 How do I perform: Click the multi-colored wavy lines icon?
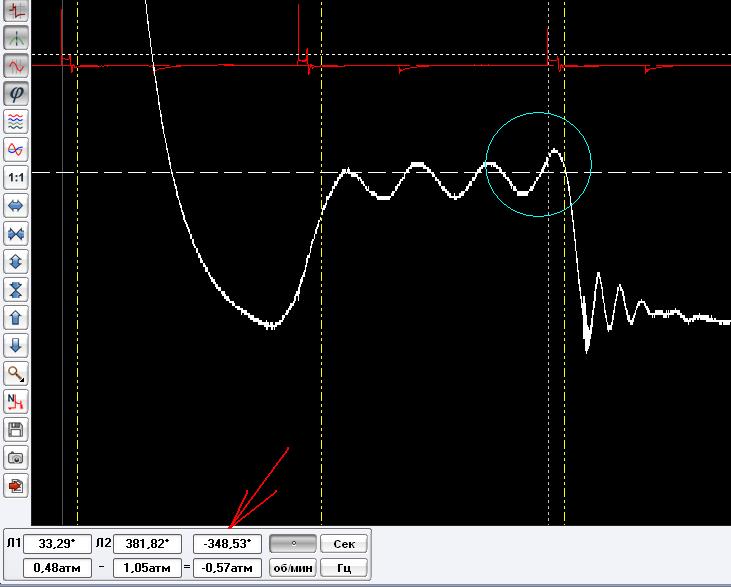(x=16, y=122)
